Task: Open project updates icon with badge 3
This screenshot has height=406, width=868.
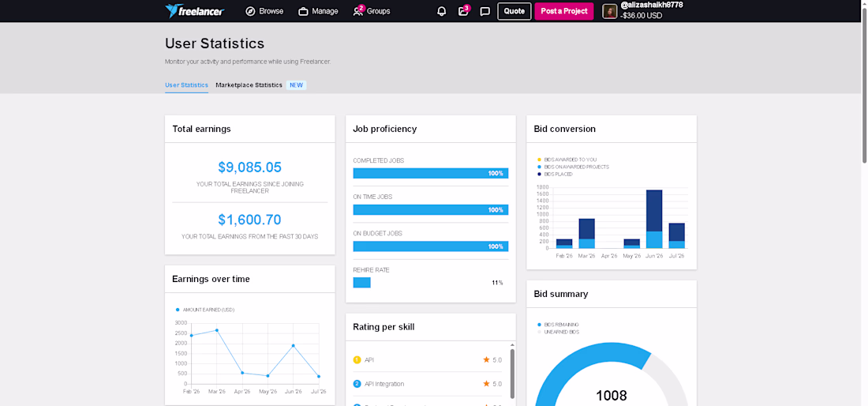Action: [464, 10]
